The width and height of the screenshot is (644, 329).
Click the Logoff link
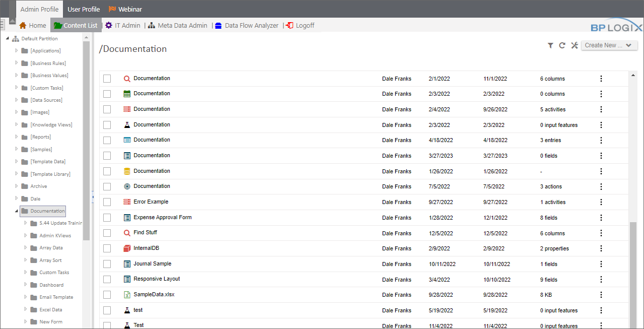tap(301, 25)
